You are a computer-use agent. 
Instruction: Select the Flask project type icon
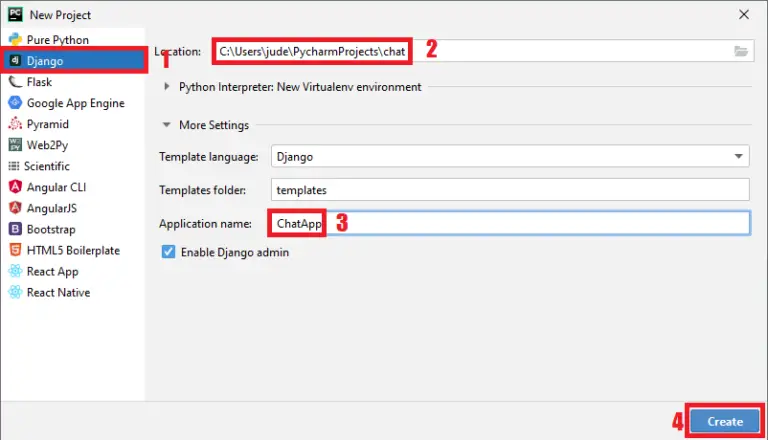pyautogui.click(x=15, y=82)
